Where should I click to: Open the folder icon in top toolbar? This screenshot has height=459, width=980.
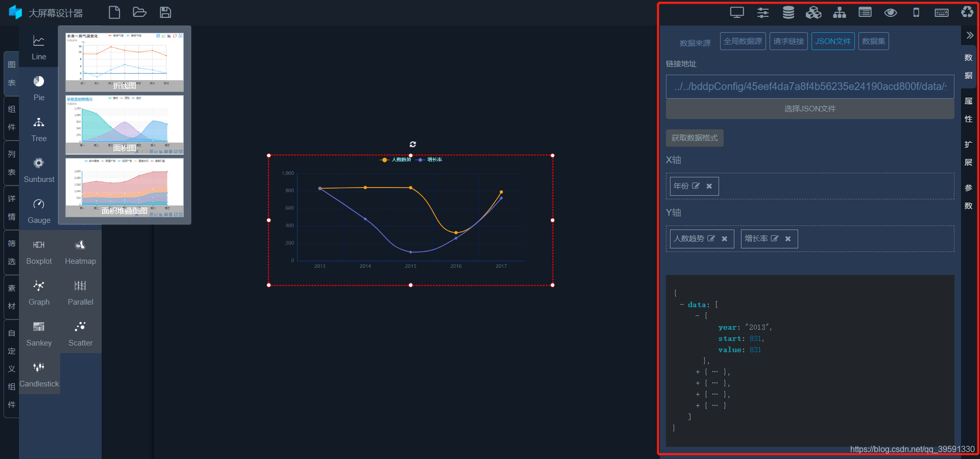point(139,12)
